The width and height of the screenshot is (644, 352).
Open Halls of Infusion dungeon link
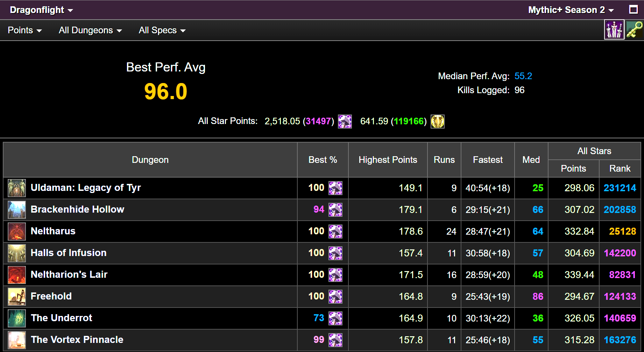tap(68, 253)
